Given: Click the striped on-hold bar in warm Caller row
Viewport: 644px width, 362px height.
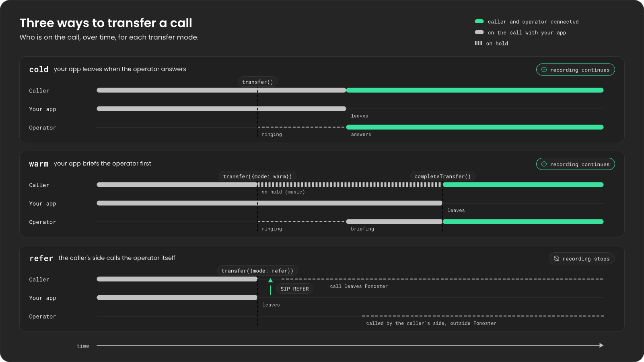Looking at the screenshot, I should pyautogui.click(x=350, y=185).
